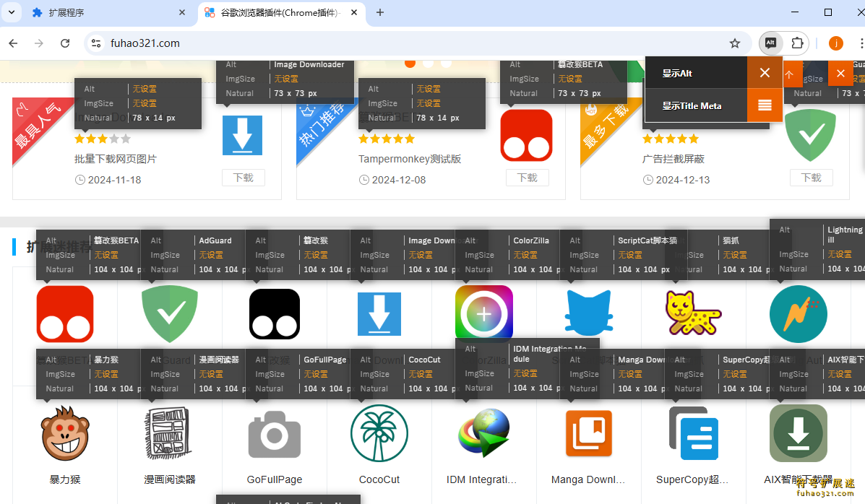Open the Violentmonkey monkey face icon
865x504 pixels.
[65, 433]
